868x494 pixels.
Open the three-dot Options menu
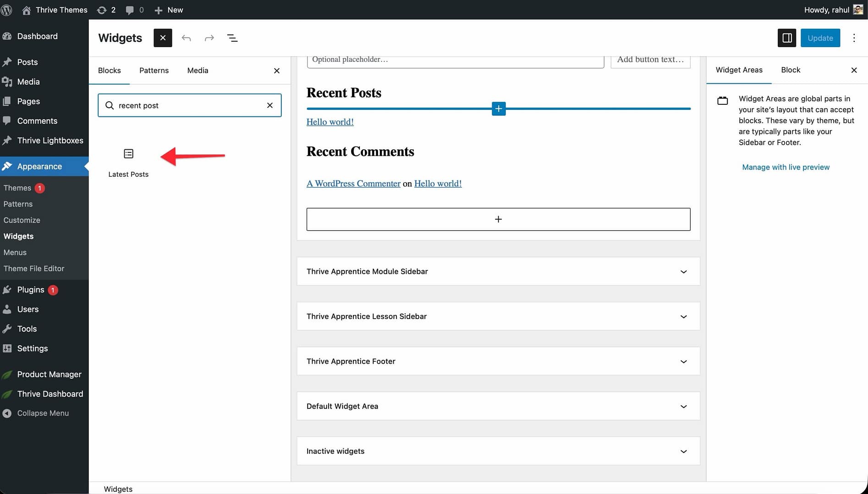pyautogui.click(x=854, y=38)
